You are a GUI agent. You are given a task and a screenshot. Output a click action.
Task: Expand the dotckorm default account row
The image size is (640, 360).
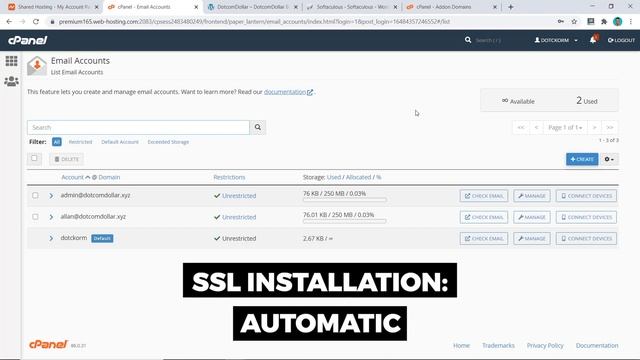click(51, 238)
